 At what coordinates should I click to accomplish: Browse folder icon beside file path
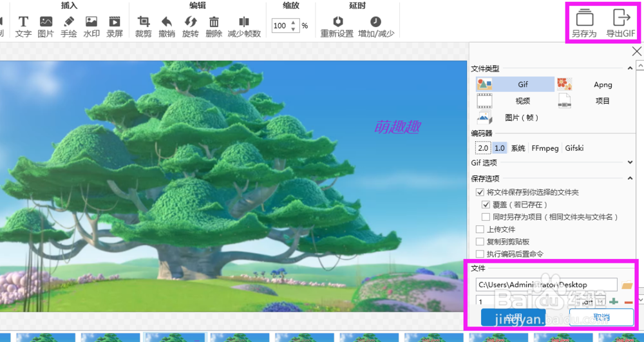point(627,285)
